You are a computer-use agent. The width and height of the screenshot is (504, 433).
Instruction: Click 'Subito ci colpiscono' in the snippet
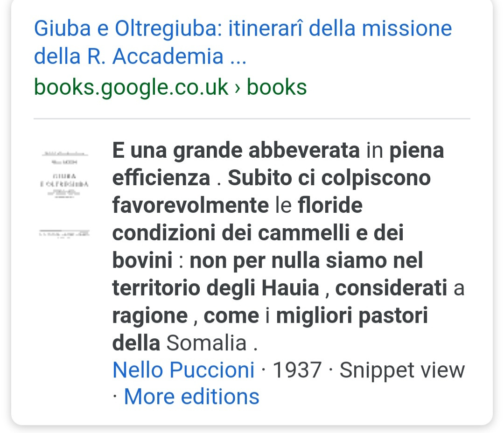coord(329,178)
